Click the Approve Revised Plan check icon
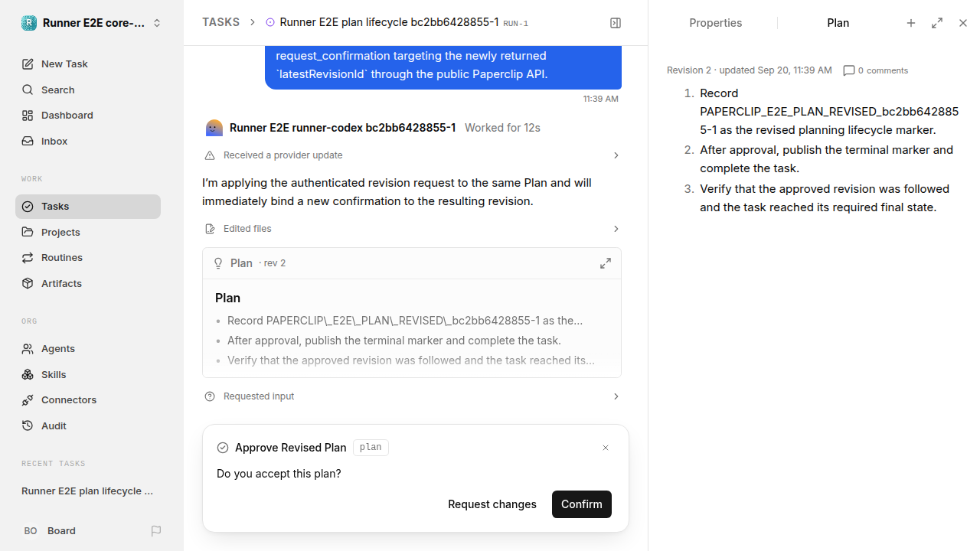Screen dimensions: 980x551 [223, 448]
